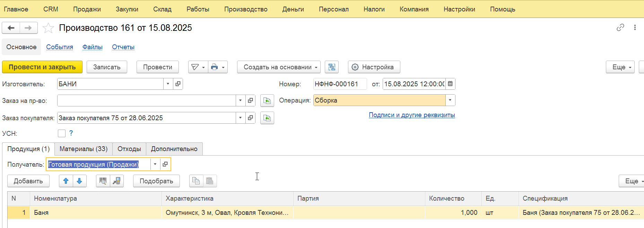
Task: Click the barcode scan icon
Action: (x=103, y=181)
